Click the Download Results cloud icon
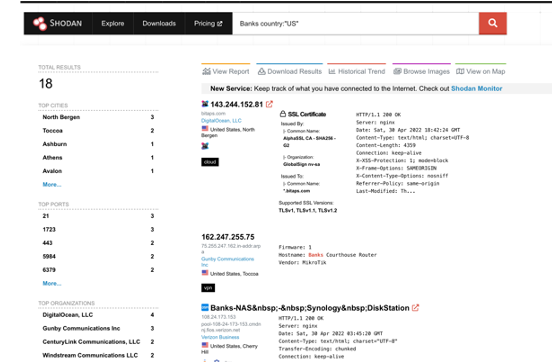 tap(262, 71)
